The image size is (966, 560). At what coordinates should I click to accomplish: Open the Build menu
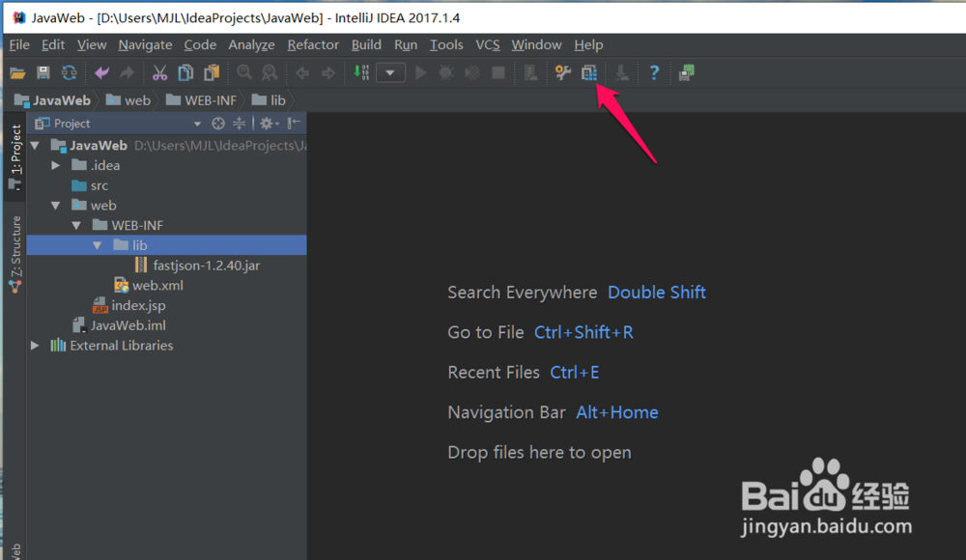366,45
